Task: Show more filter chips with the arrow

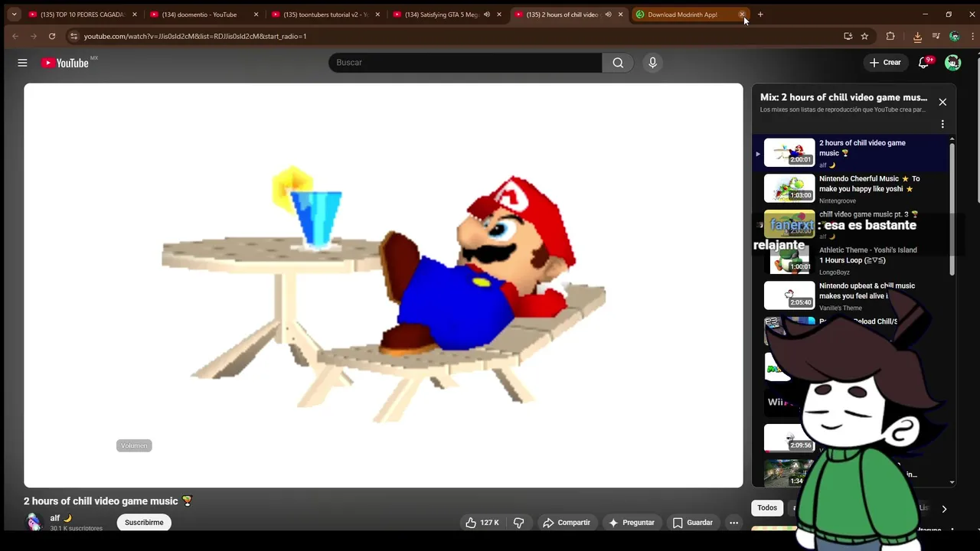Action: click(x=944, y=509)
